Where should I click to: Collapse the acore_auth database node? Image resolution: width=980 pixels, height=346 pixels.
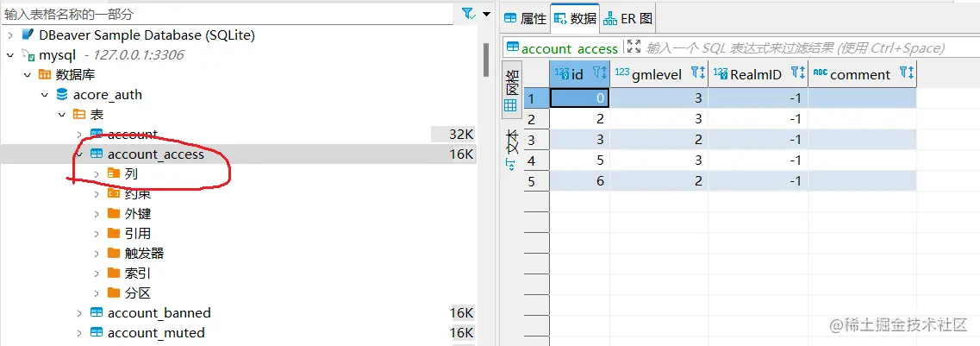point(44,95)
